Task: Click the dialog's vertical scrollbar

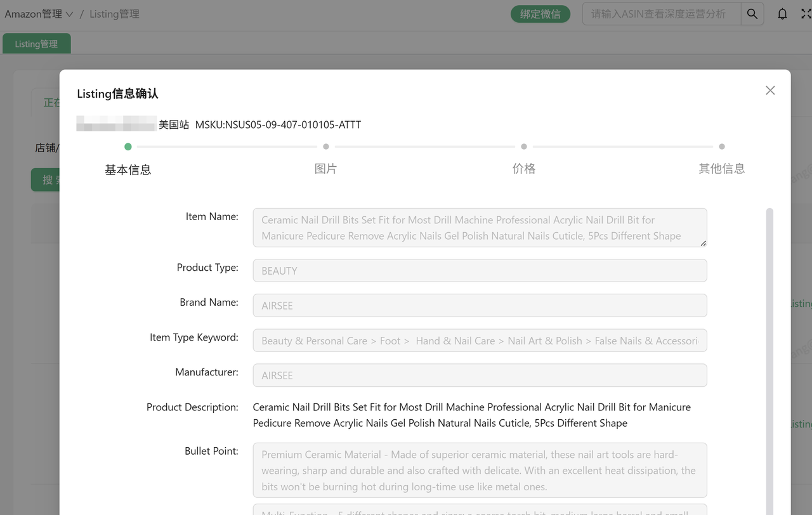Action: [769, 355]
